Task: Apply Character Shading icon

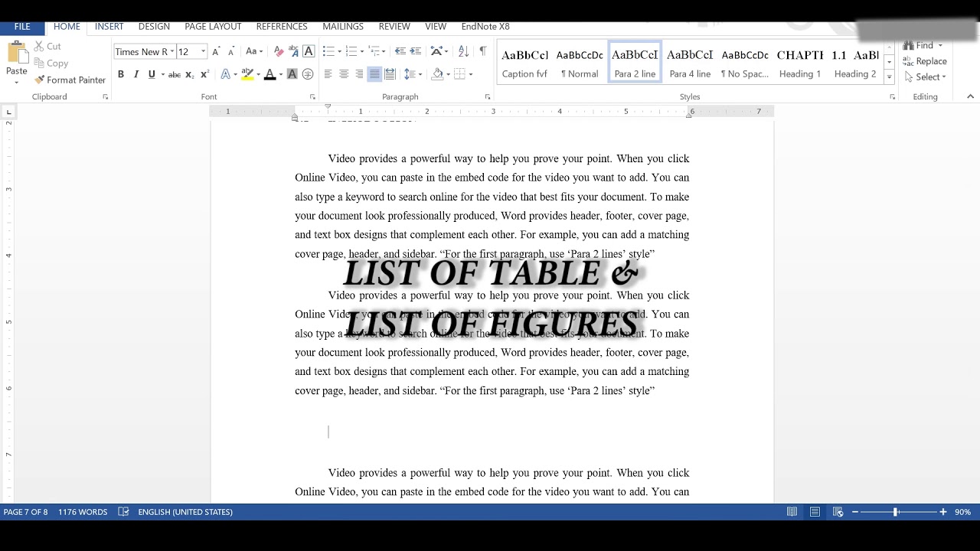Action: (x=292, y=74)
